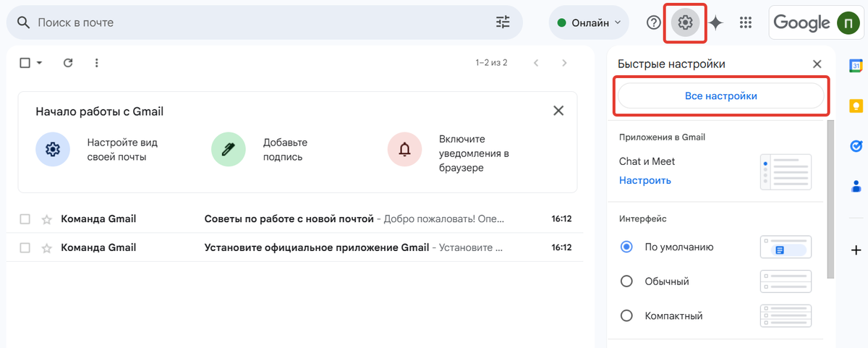
Task: Open the Онлайн status dropdown
Action: (589, 22)
